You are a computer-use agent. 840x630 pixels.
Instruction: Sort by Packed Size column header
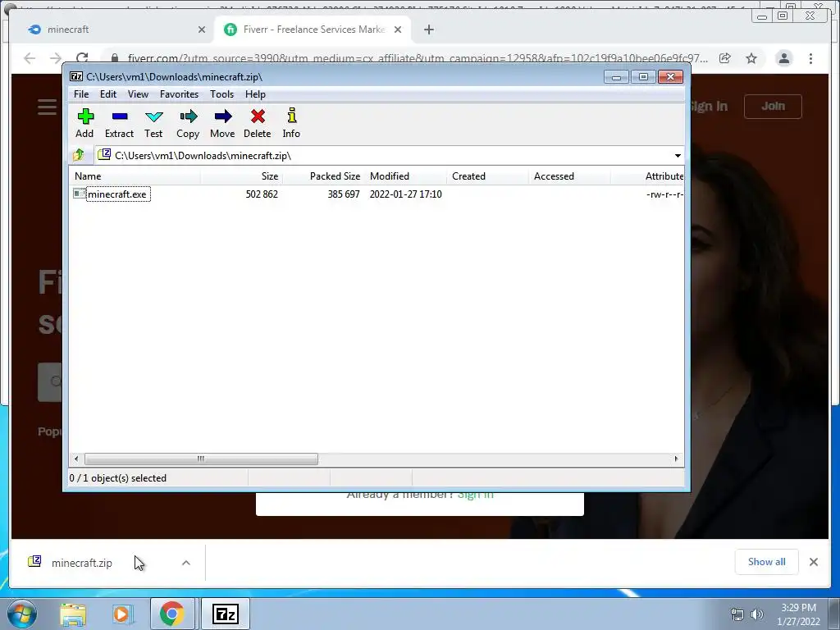323,176
